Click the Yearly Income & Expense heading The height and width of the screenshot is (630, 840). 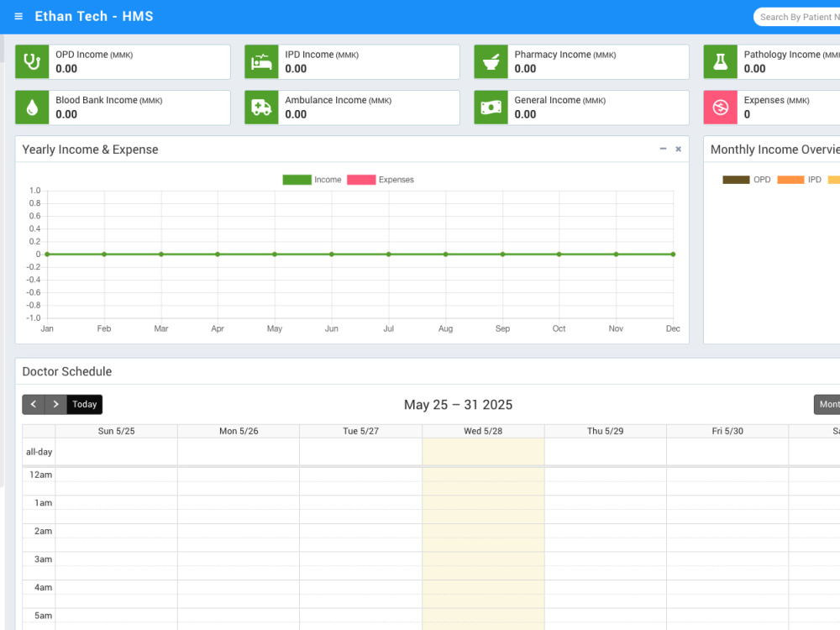pyautogui.click(x=90, y=150)
